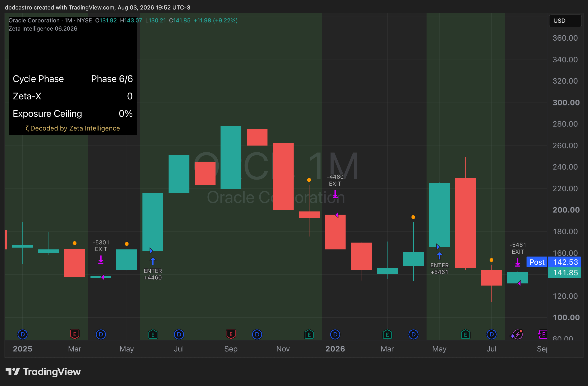The width and height of the screenshot is (588, 386).
Task: Click the orange signal dot above May 2025 candle
Action: pyautogui.click(x=127, y=244)
